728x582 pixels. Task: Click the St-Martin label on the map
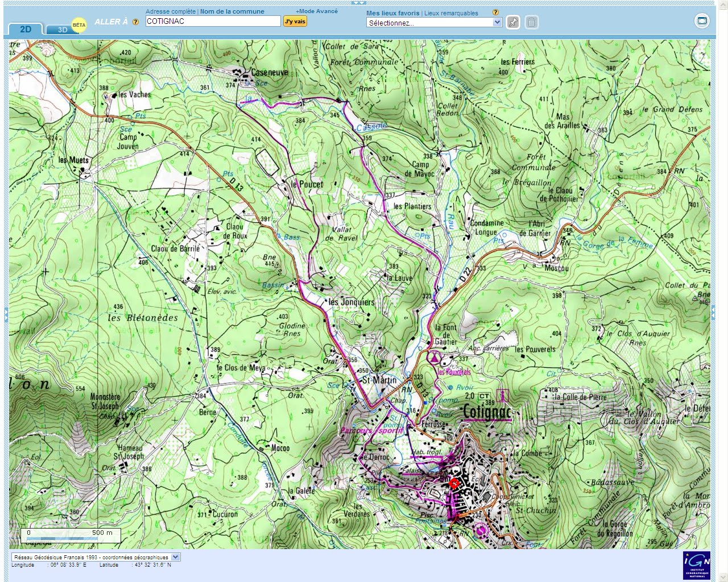pyautogui.click(x=379, y=380)
